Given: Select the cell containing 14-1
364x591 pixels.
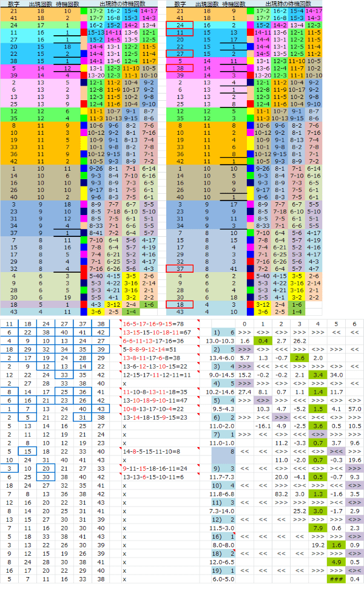Looking at the screenshot, I should pyautogui.click(x=96, y=61).
